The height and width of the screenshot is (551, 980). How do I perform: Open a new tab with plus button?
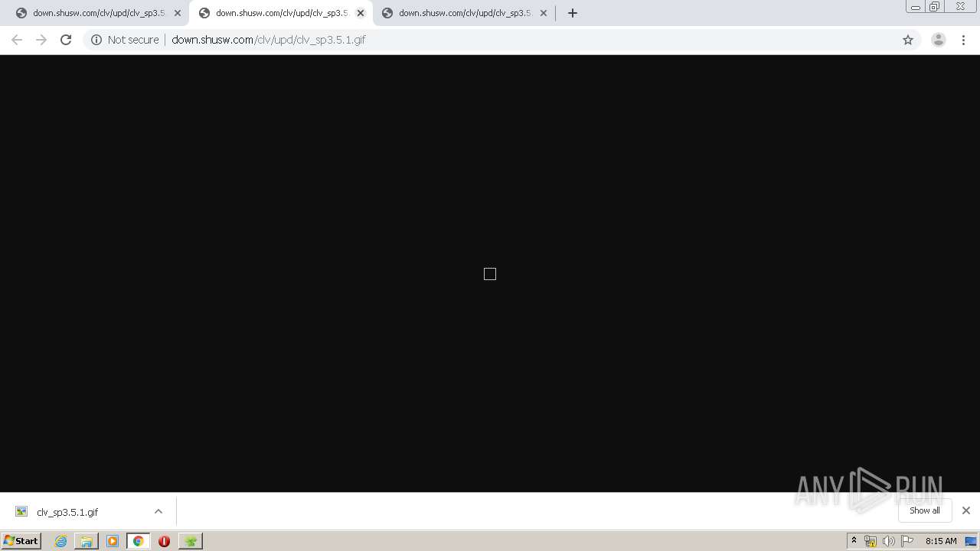pyautogui.click(x=573, y=13)
